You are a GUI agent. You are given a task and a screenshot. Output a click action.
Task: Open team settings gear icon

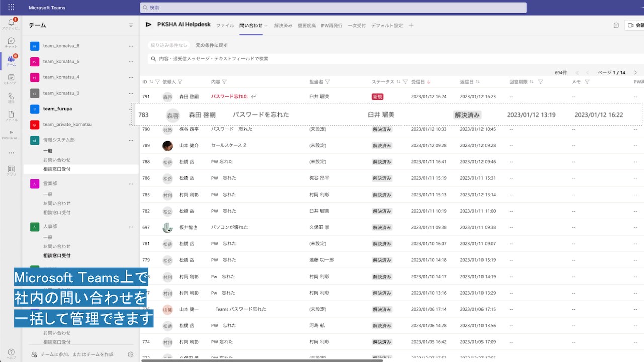click(x=131, y=354)
